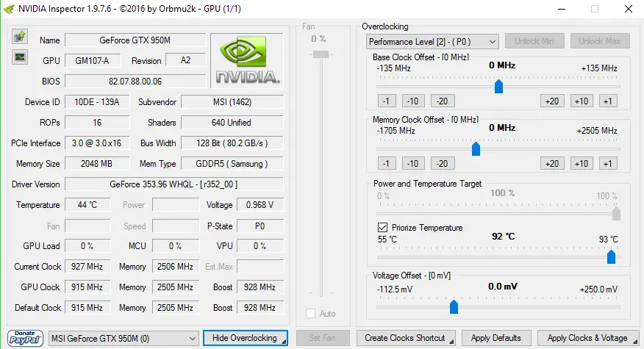
Task: Click the temperature target slider handle
Action: (611, 257)
